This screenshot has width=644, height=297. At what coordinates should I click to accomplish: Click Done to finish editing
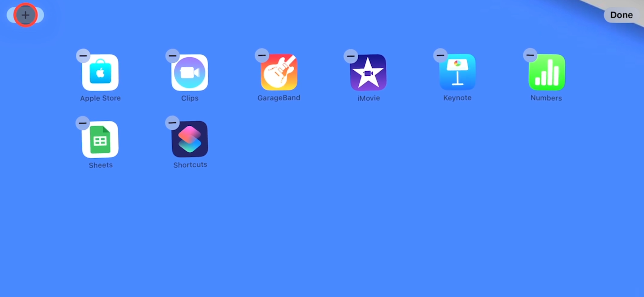tap(621, 15)
